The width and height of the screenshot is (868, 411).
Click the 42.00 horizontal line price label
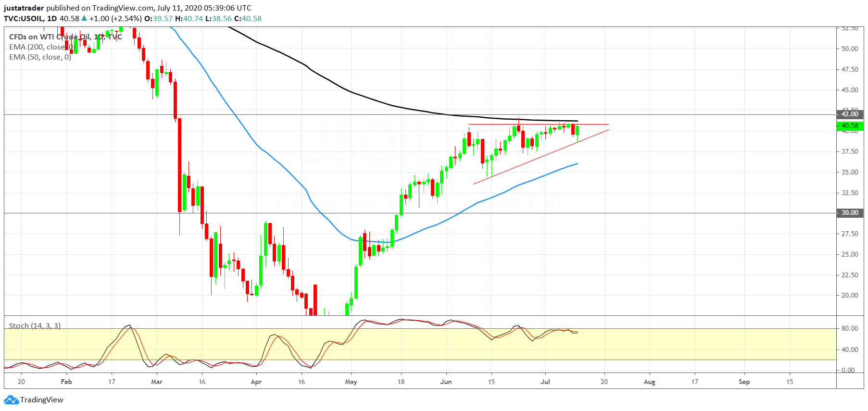point(850,114)
